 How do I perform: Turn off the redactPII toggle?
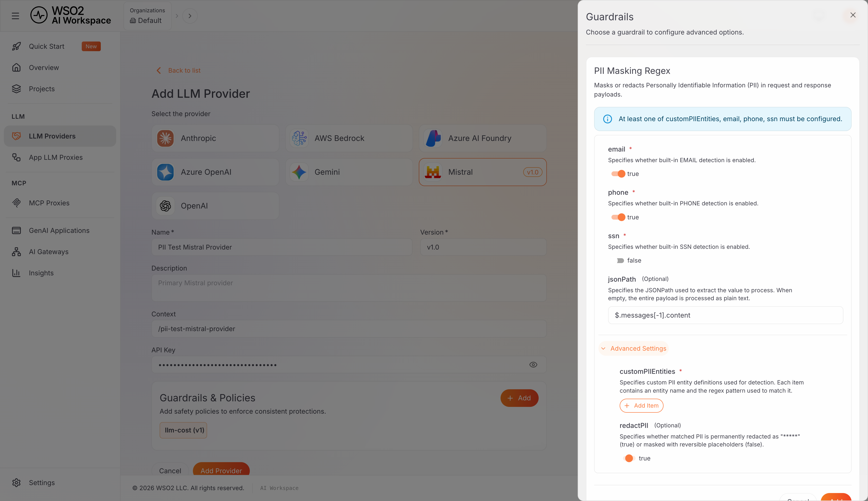(629, 458)
